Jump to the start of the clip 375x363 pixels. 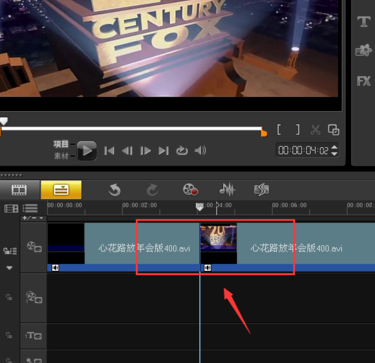109,151
